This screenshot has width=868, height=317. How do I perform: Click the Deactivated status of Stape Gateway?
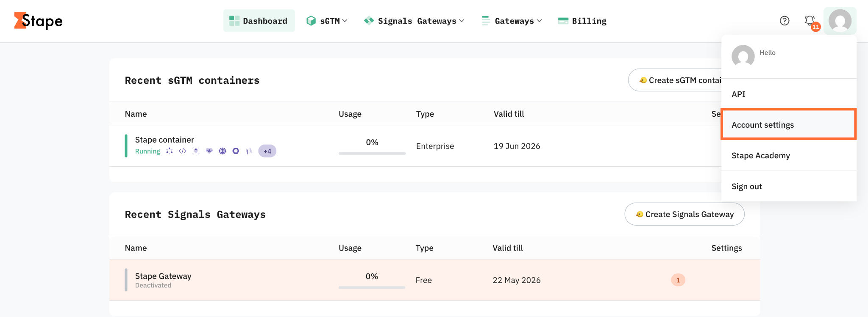point(153,285)
